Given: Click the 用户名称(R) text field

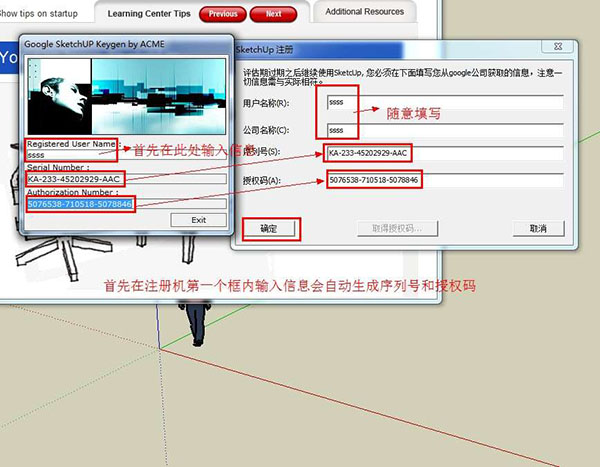Looking at the screenshot, I should (x=445, y=103).
